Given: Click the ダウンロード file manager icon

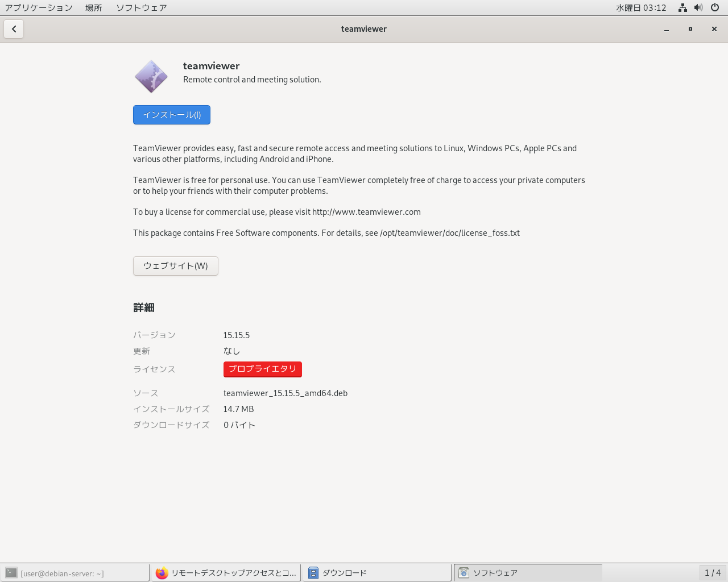Looking at the screenshot, I should coord(313,573).
